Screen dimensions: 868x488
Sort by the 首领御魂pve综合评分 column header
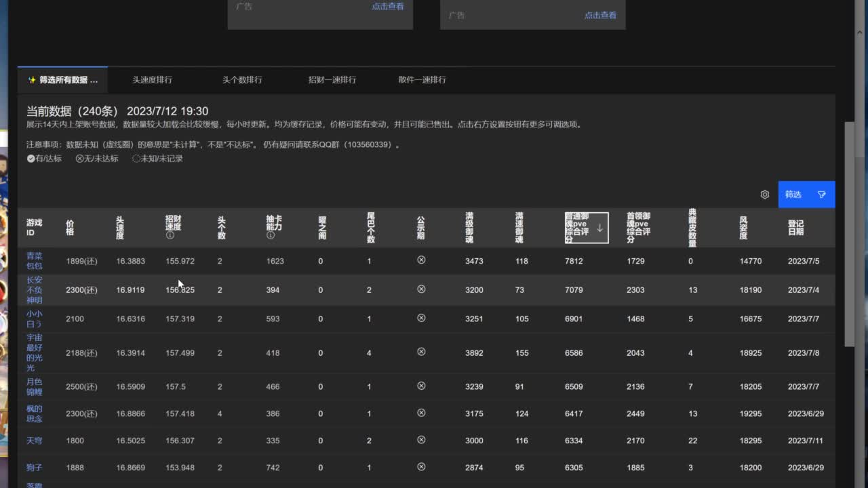click(639, 227)
